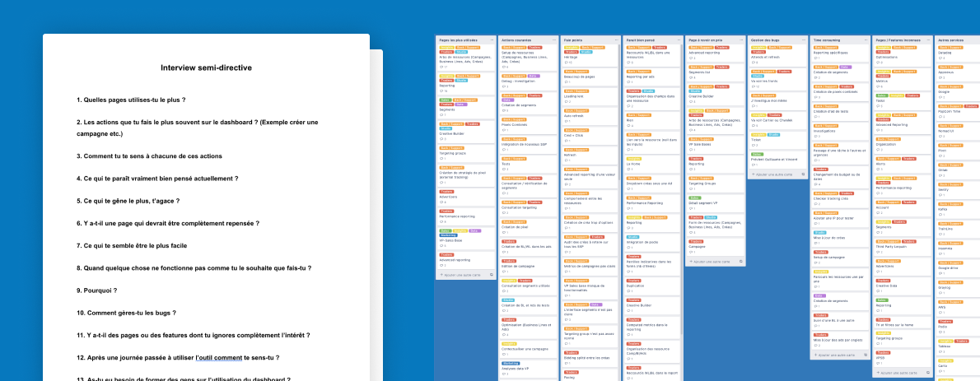Add another card to 'Gestion des bugs'

(x=772, y=174)
